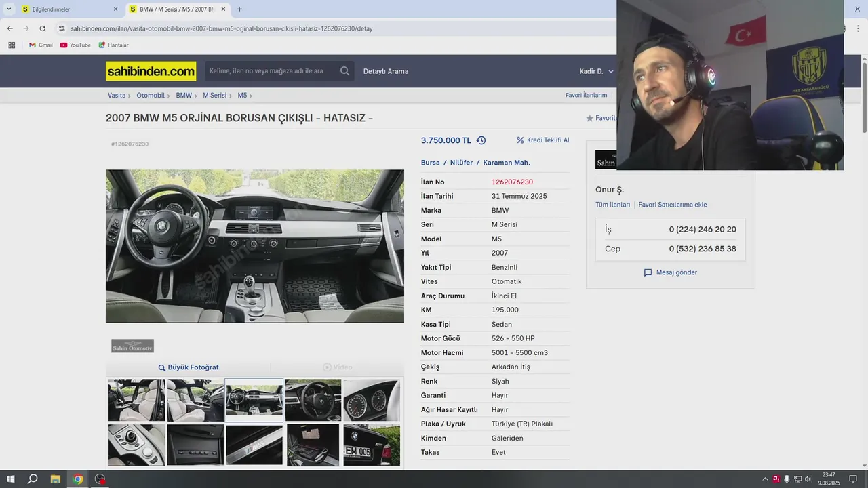Click the Büyük Fotoğraf tab
This screenshot has height=488, width=868.
tap(188, 367)
